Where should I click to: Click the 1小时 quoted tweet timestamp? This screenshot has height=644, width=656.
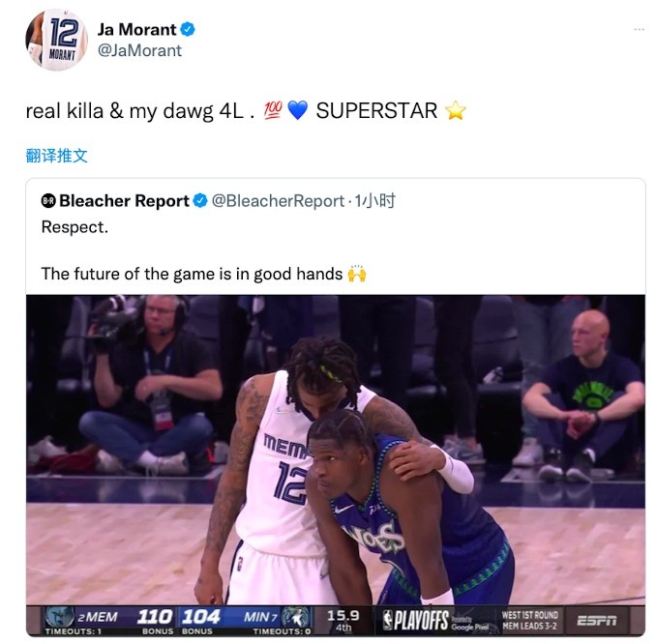pyautogui.click(x=374, y=201)
